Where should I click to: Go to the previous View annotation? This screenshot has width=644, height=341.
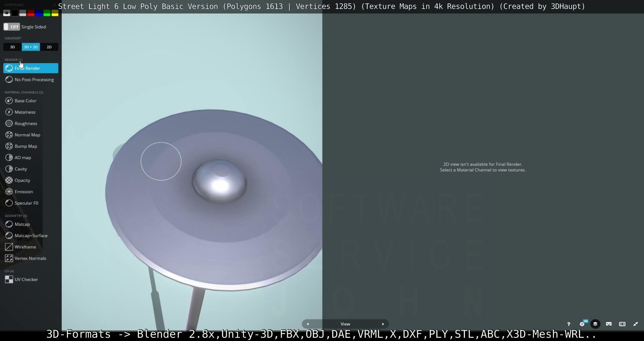pyautogui.click(x=308, y=324)
